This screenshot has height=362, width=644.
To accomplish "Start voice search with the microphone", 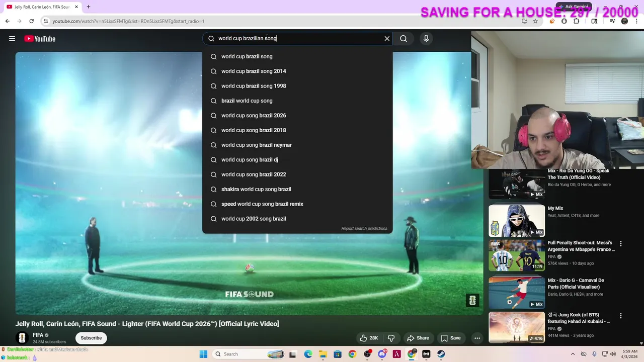I will (426, 39).
